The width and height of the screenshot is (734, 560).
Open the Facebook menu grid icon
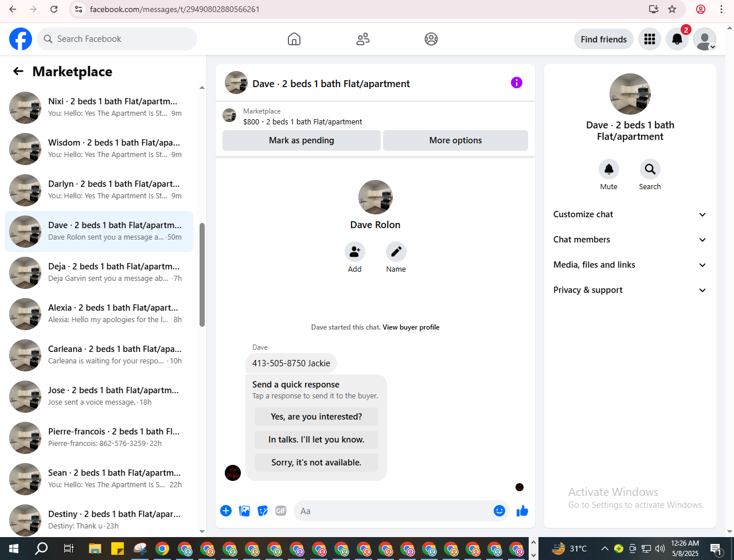tap(650, 39)
